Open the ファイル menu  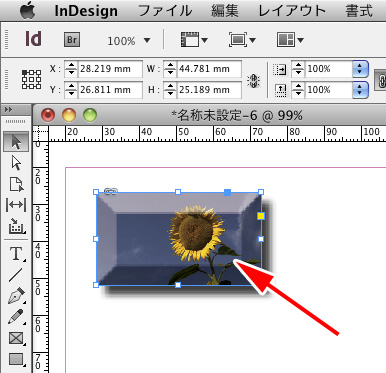point(165,11)
